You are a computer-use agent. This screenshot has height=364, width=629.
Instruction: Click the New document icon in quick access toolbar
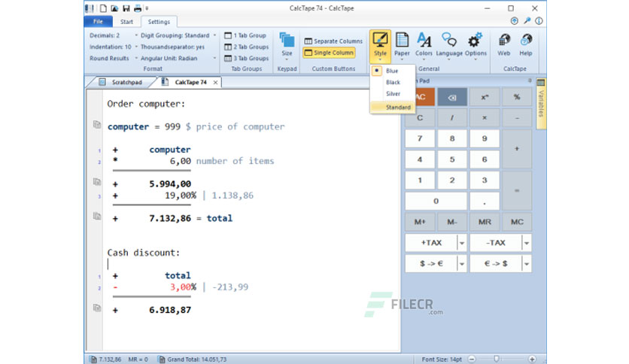(x=103, y=8)
